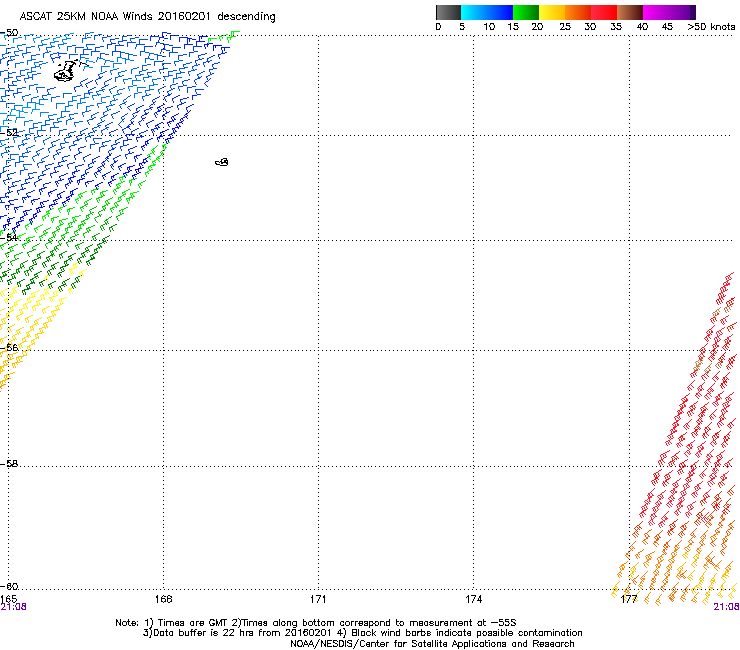Click the cyan 5-10 knots legend segment
The height and width of the screenshot is (650, 740).
click(x=474, y=12)
